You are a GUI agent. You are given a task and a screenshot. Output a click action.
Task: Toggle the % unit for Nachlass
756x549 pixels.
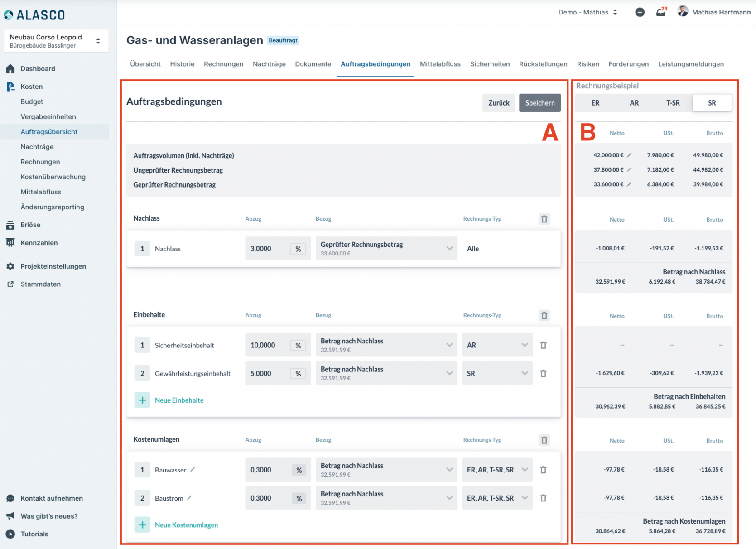[298, 249]
